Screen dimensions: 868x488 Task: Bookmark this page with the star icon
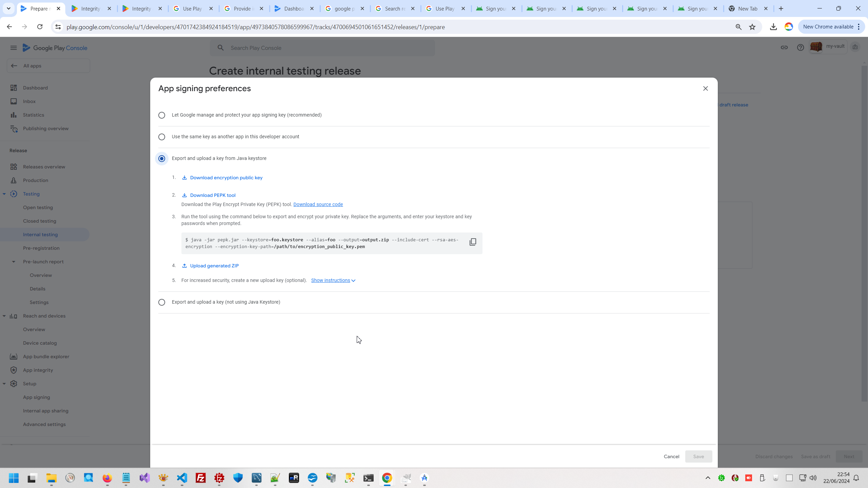[x=752, y=27]
